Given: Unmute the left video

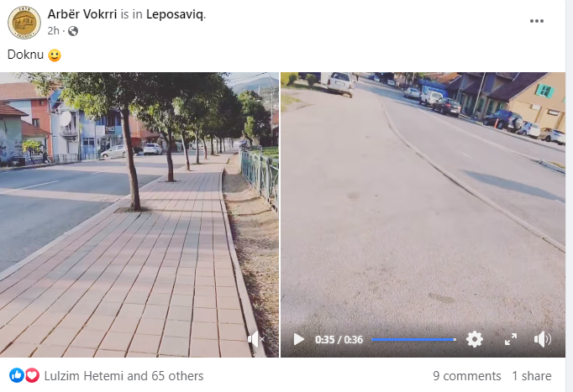Looking at the screenshot, I should (x=255, y=339).
